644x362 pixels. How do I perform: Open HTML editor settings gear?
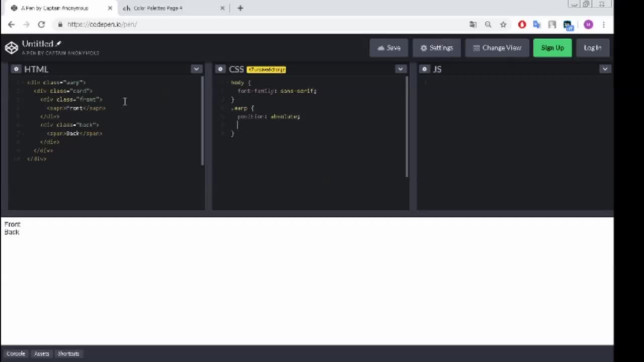tap(16, 69)
